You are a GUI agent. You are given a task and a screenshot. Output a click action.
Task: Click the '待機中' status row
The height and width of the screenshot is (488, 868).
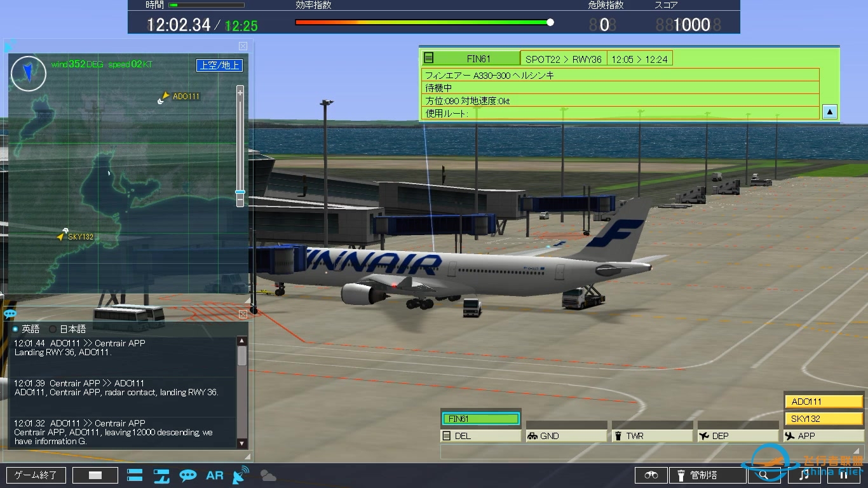click(x=621, y=88)
